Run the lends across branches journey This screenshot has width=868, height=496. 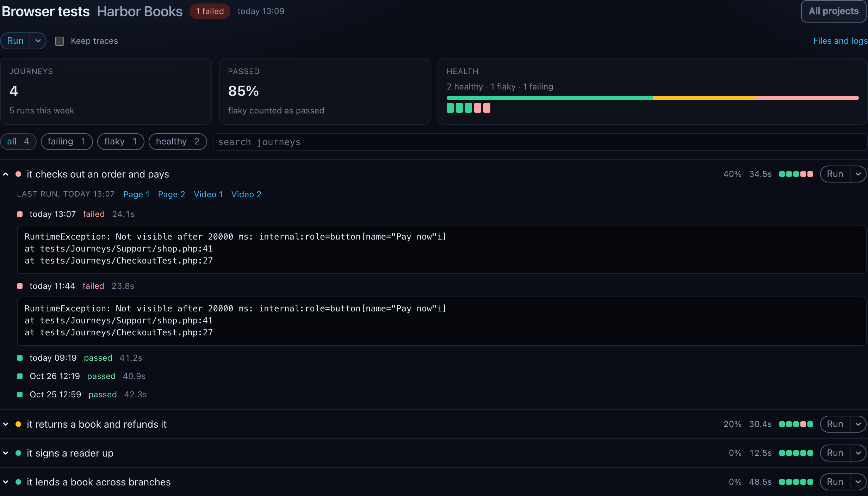coord(835,482)
